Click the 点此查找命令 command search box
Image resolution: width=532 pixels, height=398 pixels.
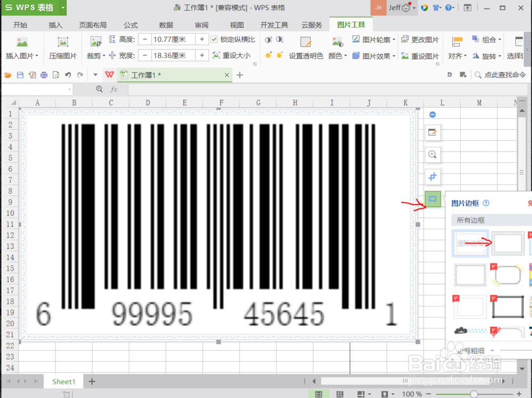coord(501,75)
